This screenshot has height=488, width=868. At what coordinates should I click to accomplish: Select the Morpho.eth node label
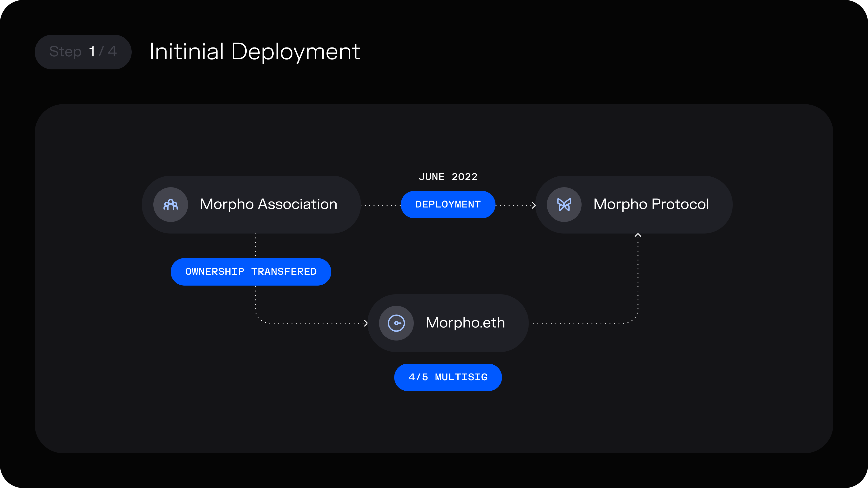[x=465, y=323]
